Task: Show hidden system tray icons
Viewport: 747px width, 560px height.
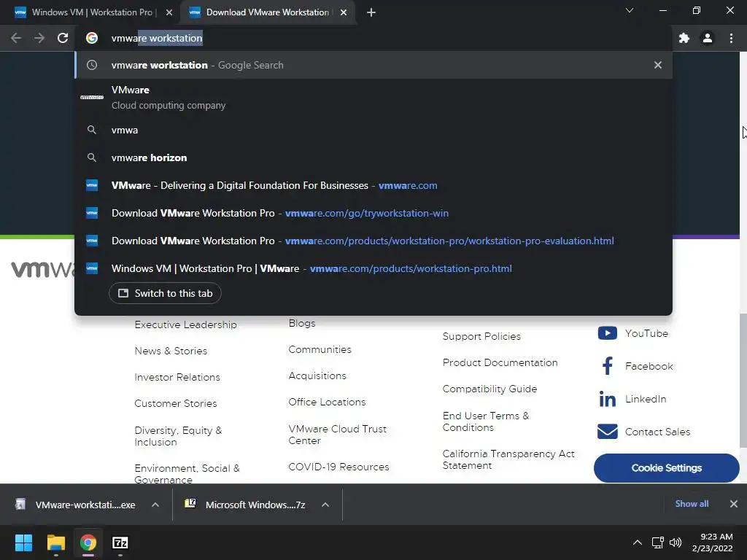Action: [x=638, y=542]
